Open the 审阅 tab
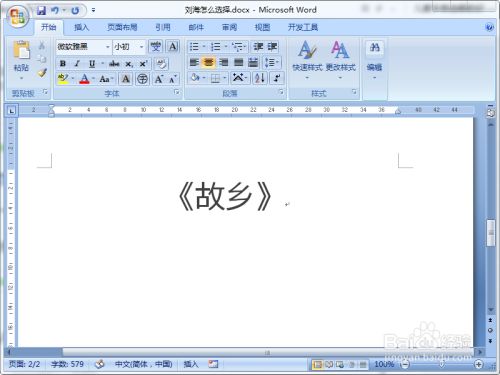This screenshot has width=500, height=375. (x=229, y=27)
